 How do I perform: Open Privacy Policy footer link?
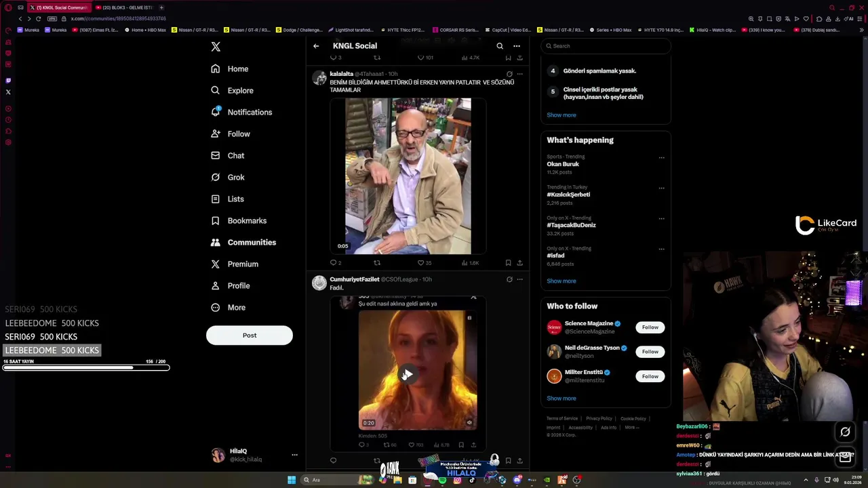599,419
